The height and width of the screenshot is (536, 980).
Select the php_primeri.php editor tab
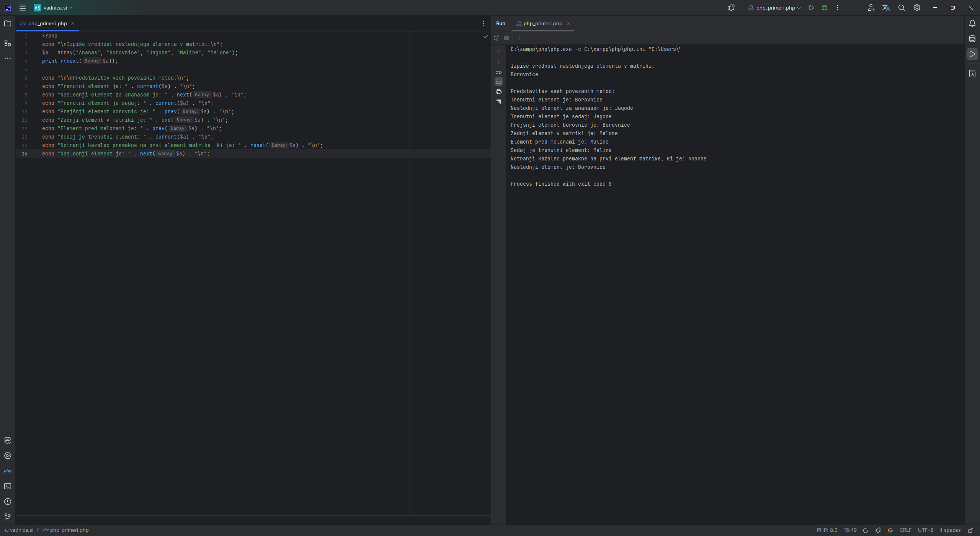[47, 24]
